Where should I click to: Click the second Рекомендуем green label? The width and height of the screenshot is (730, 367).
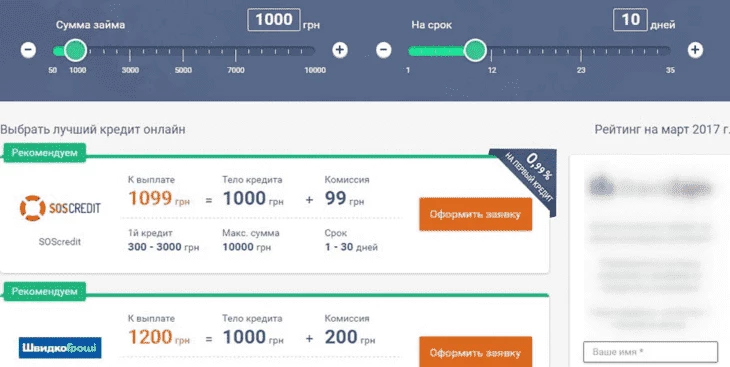point(44,292)
